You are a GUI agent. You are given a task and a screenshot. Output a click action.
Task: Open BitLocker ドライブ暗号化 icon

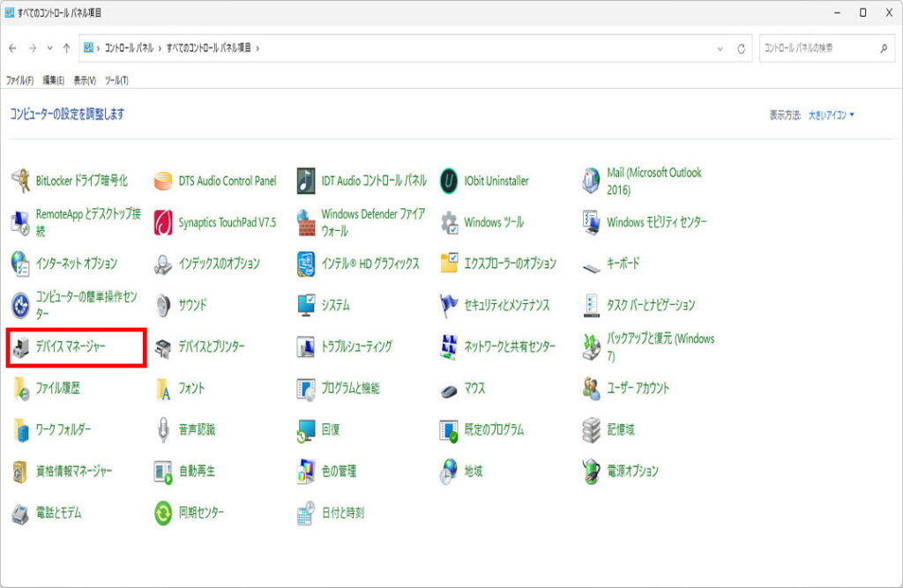point(21,181)
